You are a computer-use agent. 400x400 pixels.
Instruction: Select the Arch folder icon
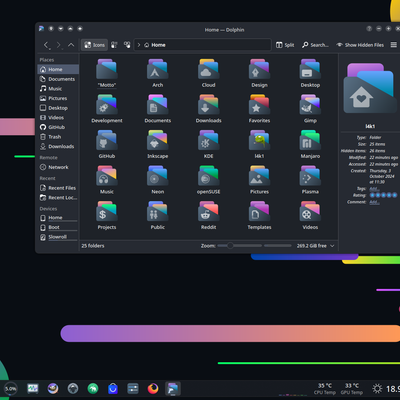pyautogui.click(x=158, y=69)
